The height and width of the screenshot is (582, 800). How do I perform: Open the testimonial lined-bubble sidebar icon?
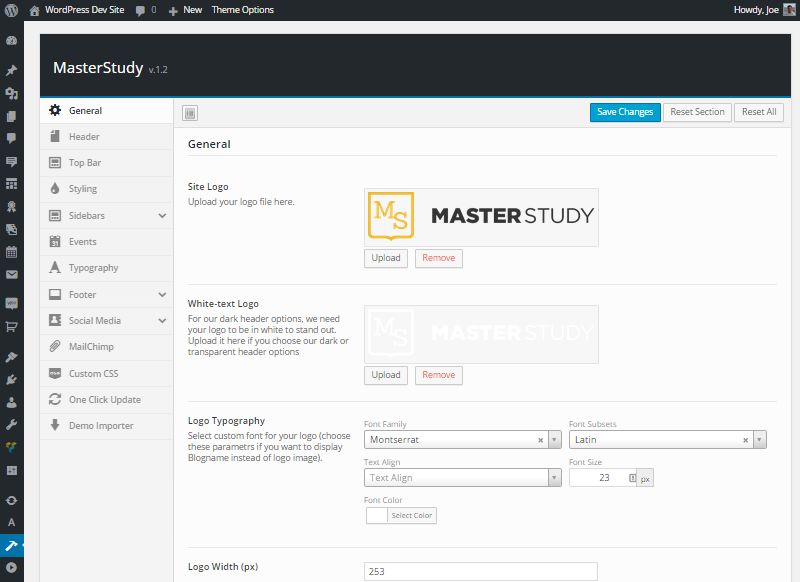(x=11, y=162)
